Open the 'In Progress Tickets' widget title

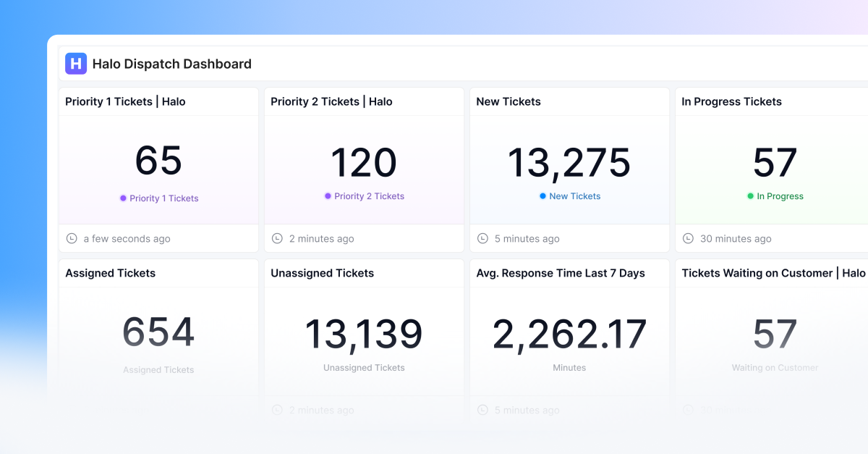[x=731, y=101]
